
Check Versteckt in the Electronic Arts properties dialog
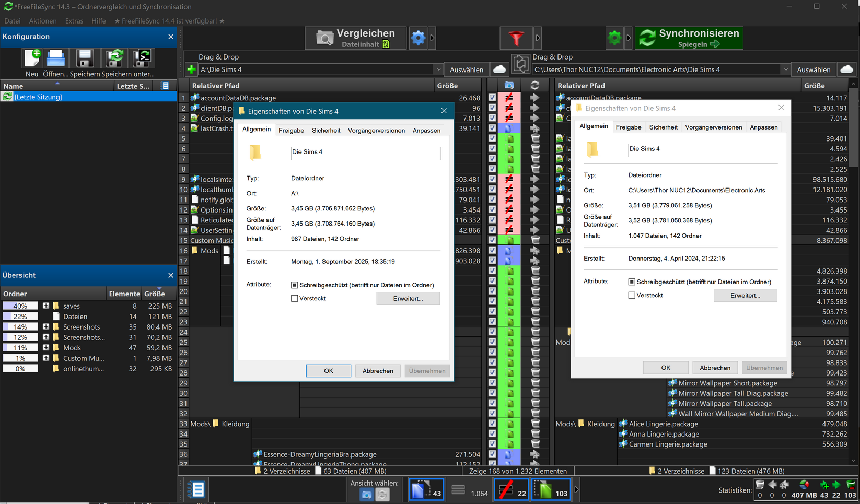pyautogui.click(x=632, y=296)
